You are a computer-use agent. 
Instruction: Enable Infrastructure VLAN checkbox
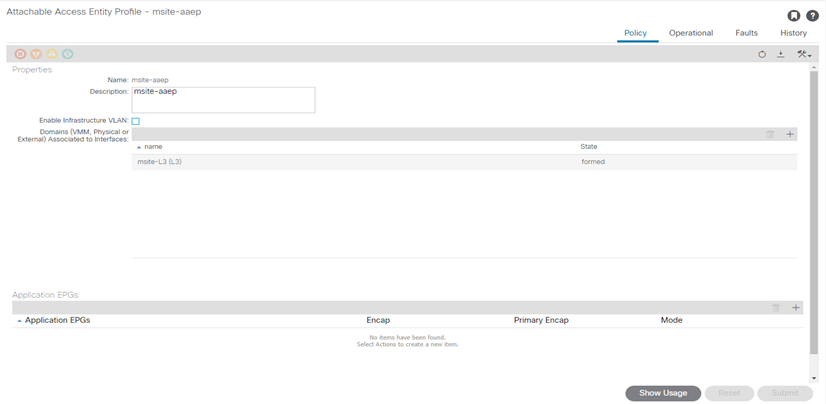pos(136,121)
